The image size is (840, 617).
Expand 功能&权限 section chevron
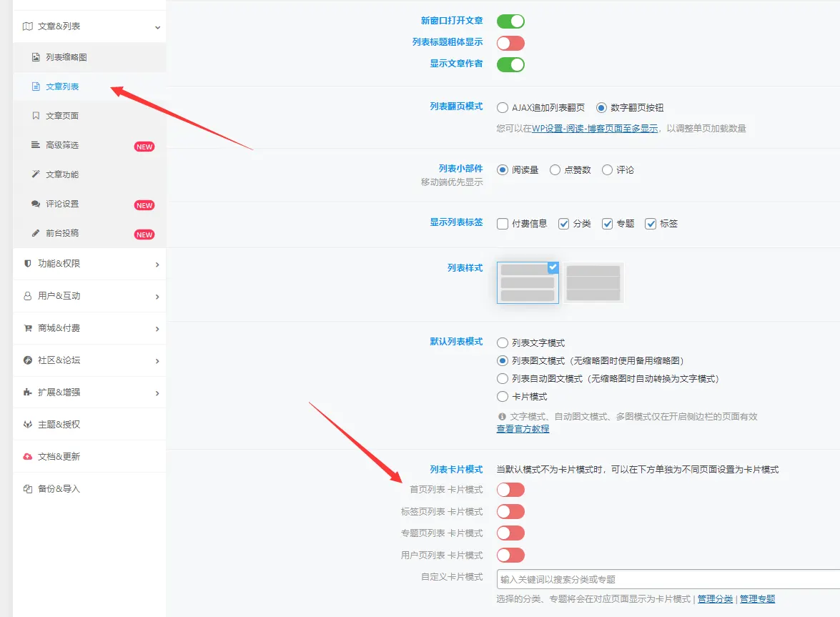[x=157, y=265]
